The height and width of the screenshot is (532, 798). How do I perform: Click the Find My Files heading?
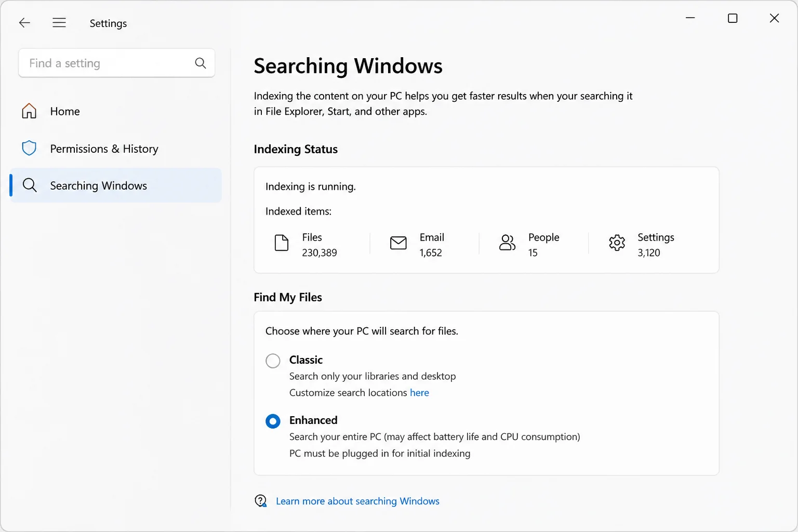(288, 297)
